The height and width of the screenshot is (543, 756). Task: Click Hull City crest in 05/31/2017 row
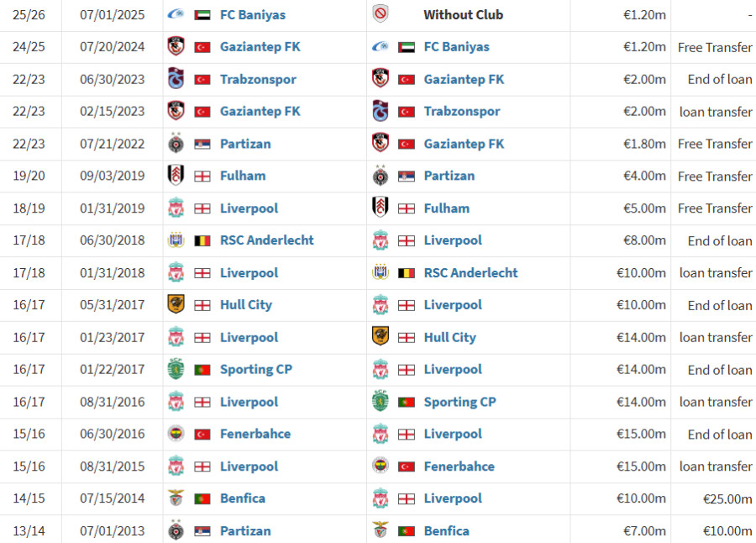(x=176, y=304)
